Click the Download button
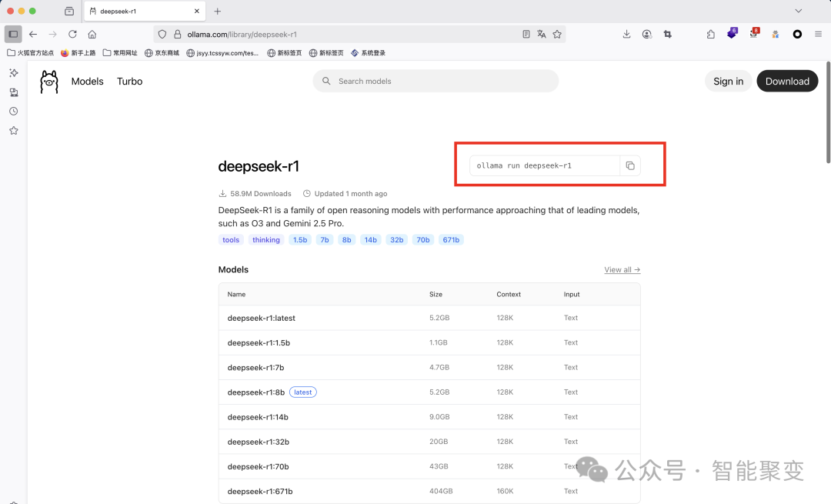Screen dimensions: 831x504 [x=787, y=81]
